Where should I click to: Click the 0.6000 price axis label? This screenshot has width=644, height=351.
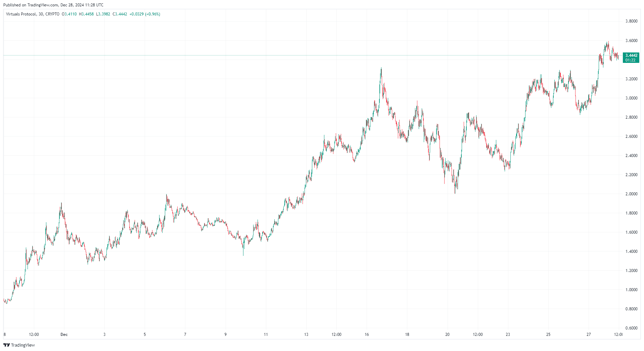pyautogui.click(x=631, y=328)
